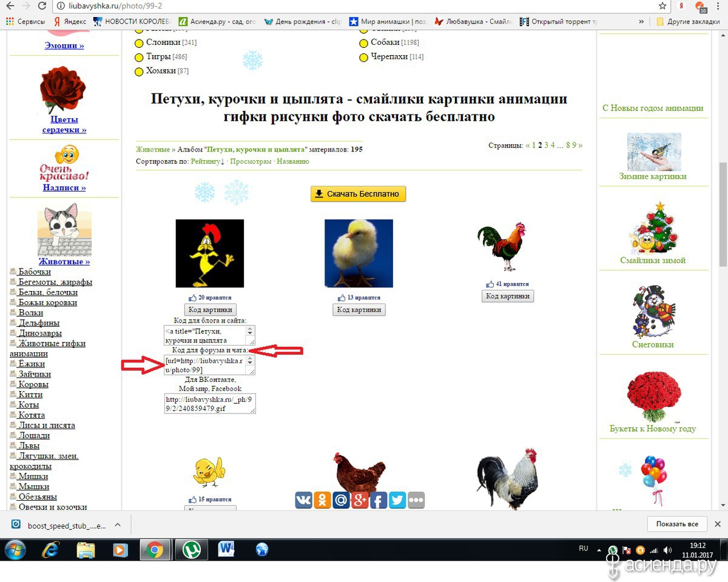This screenshot has width=728, height=582.
Task: Share via Facebook icon
Action: click(379, 500)
